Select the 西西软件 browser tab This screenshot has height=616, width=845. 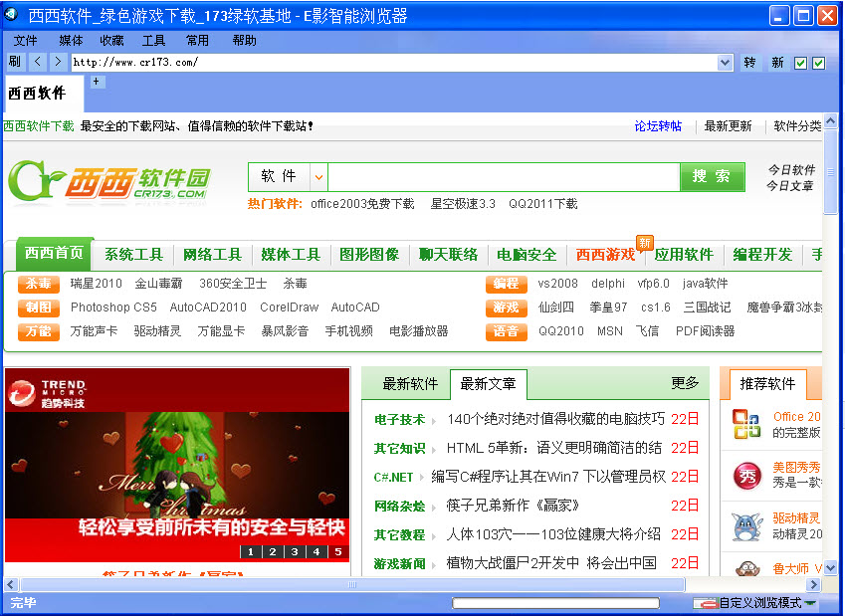click(x=43, y=94)
